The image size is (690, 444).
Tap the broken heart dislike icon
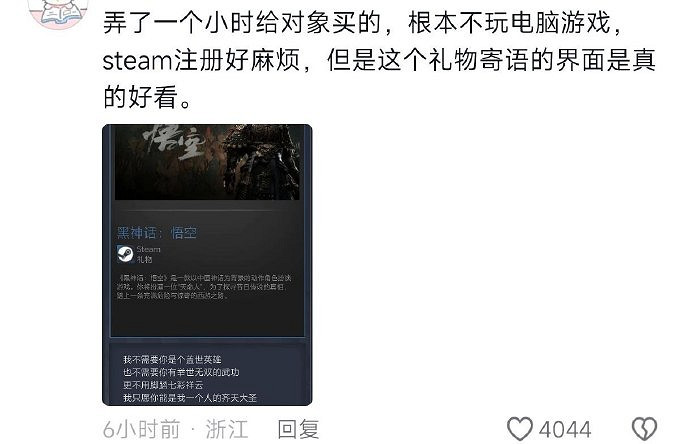coord(644,429)
